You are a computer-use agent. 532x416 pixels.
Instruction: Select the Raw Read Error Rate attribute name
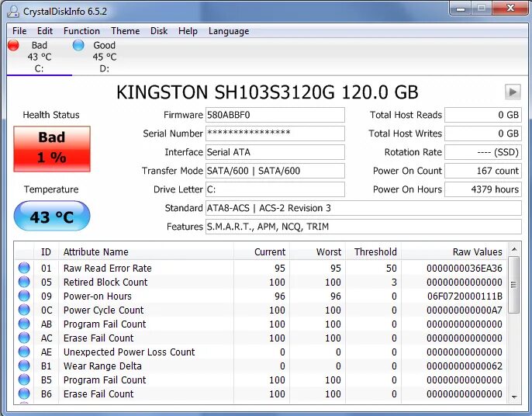point(107,268)
